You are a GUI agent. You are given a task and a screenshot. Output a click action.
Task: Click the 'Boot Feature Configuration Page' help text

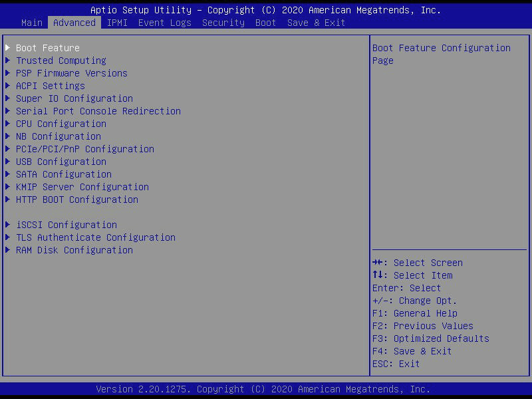pyautogui.click(x=442, y=55)
